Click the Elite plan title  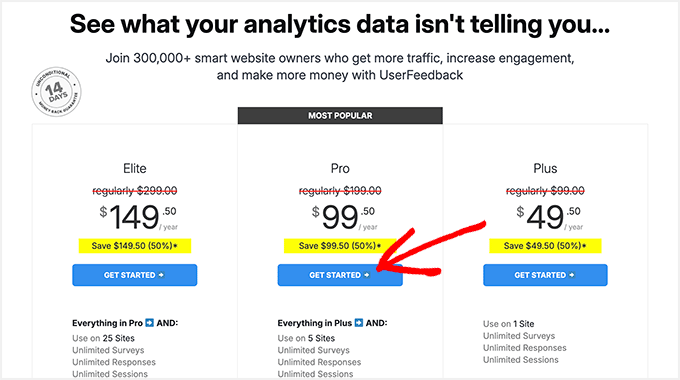pos(134,168)
